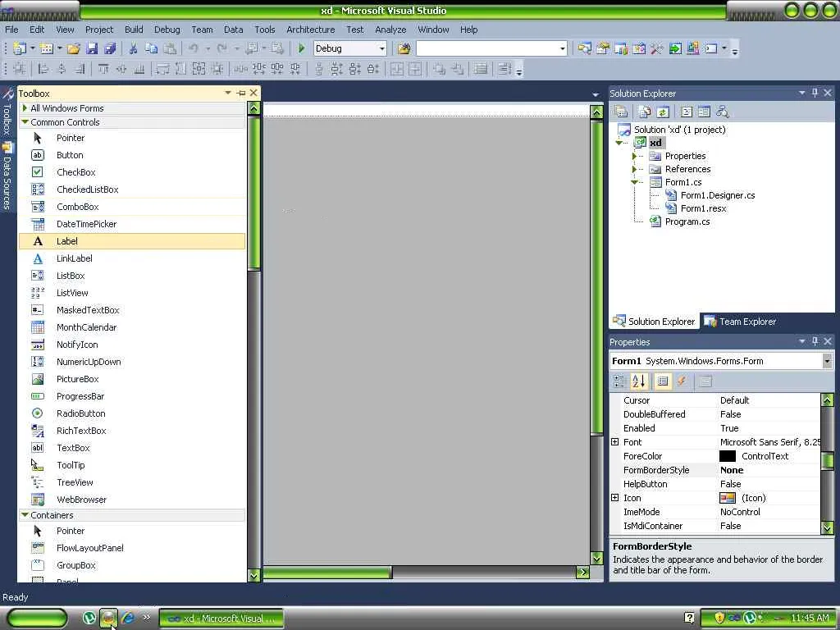The image size is (840, 630).
Task: Pin the Solution Explorer panel
Action: click(x=815, y=94)
